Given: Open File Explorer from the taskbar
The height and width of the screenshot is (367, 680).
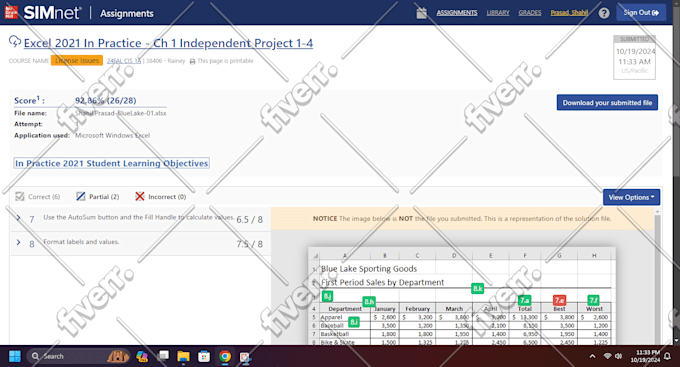Looking at the screenshot, I should click(x=183, y=356).
